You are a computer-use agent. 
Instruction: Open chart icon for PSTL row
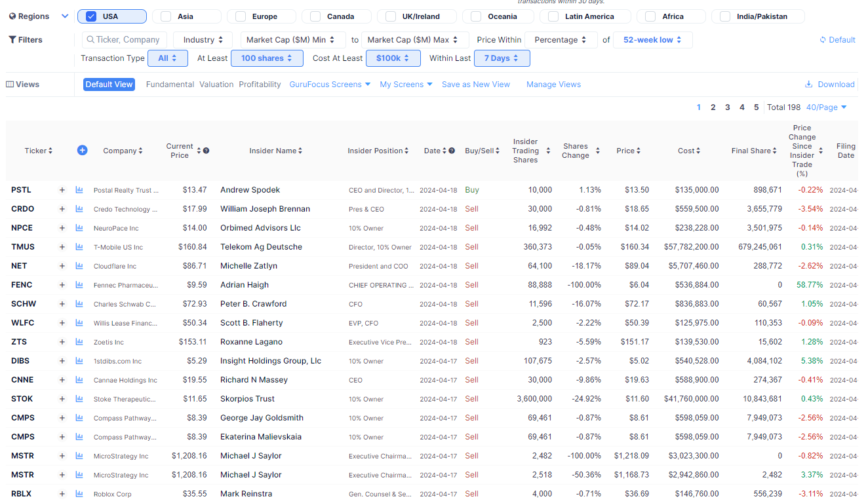click(x=79, y=190)
